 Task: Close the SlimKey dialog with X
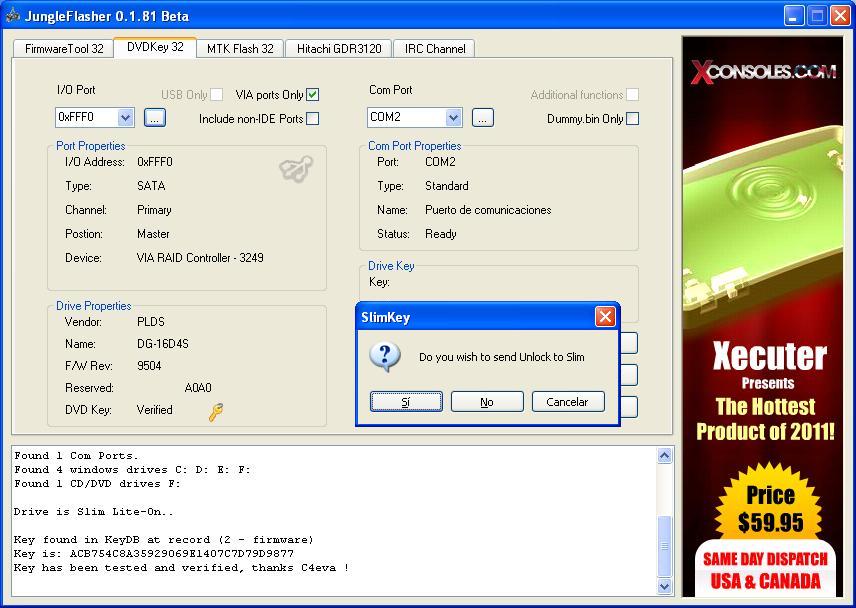pyautogui.click(x=605, y=317)
